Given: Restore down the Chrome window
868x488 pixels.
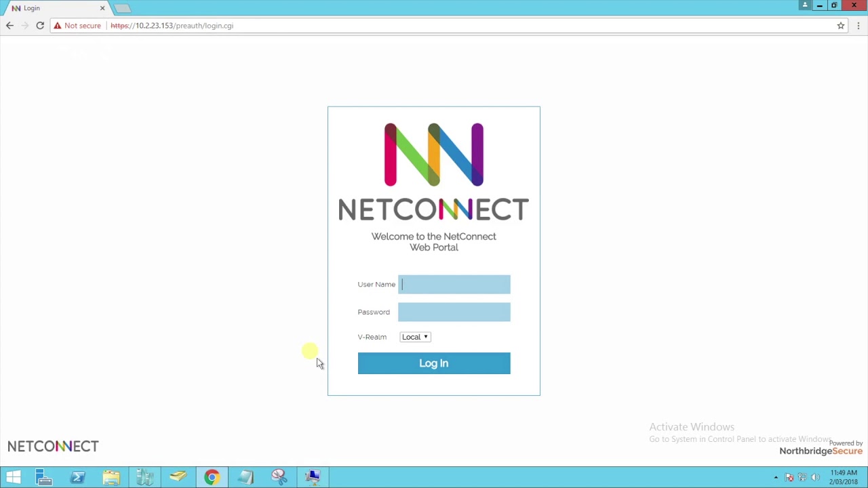Looking at the screenshot, I should click(834, 5).
